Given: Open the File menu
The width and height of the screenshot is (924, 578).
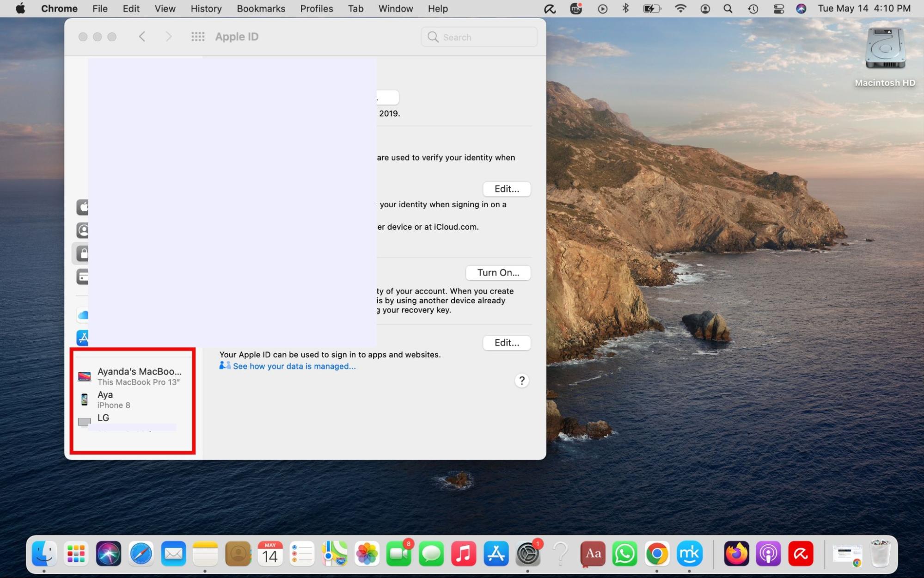Looking at the screenshot, I should coord(100,8).
